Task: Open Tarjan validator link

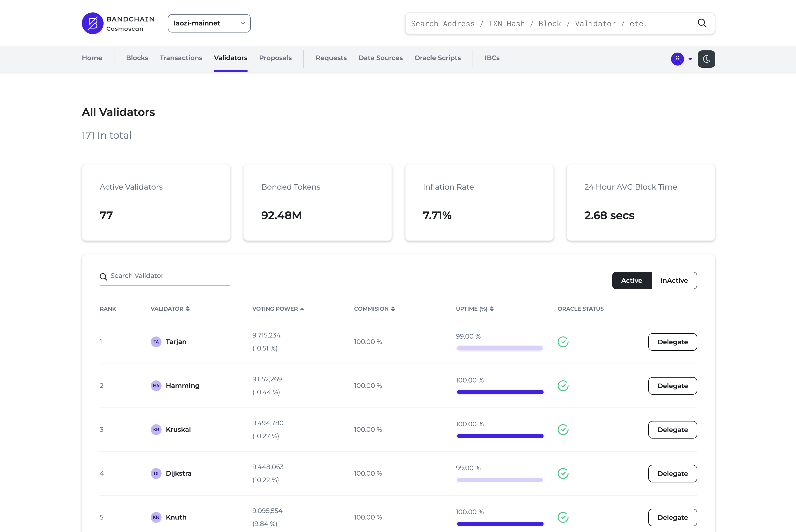Action: pos(176,342)
